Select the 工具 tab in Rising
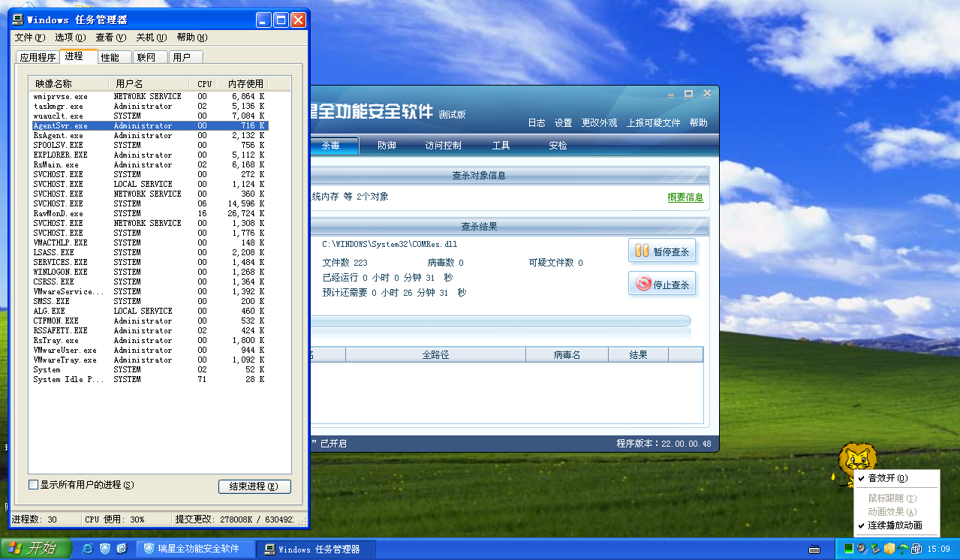The height and width of the screenshot is (560, 960). point(501,146)
